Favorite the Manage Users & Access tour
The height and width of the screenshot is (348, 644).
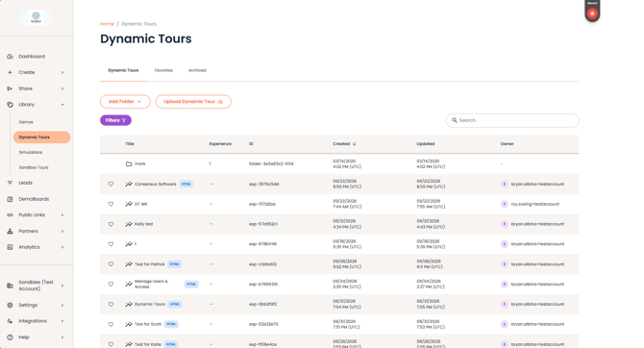click(111, 284)
